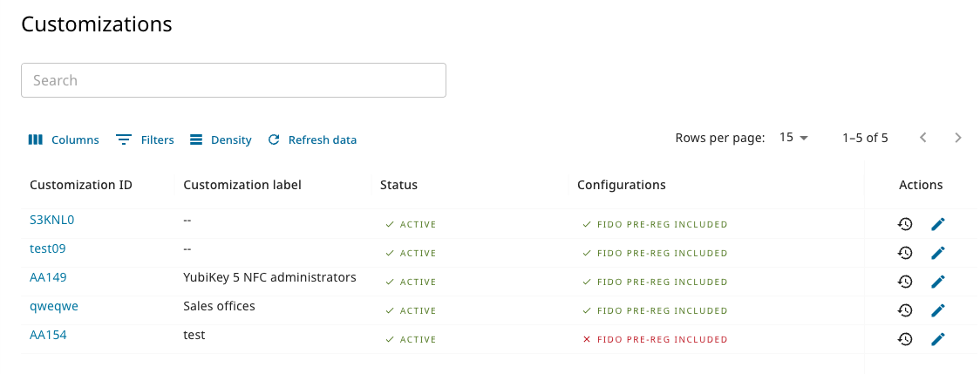Sort by Customization ID column header
The width and height of the screenshot is (980, 374).
81,185
